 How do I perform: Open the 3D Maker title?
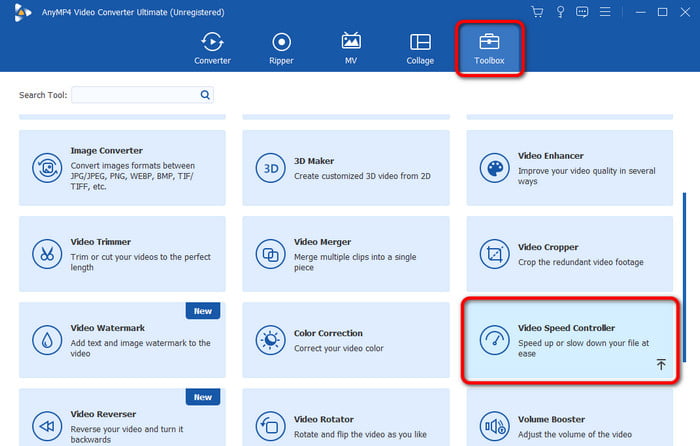tap(314, 161)
